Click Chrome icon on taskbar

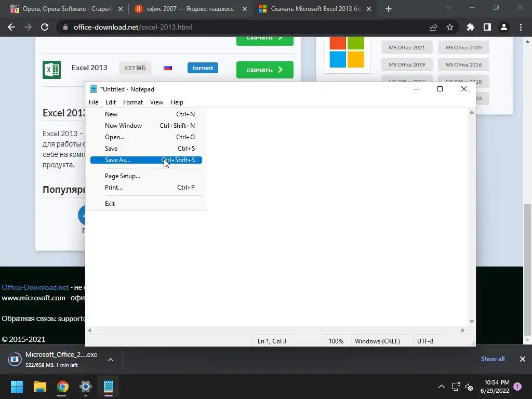[62, 387]
